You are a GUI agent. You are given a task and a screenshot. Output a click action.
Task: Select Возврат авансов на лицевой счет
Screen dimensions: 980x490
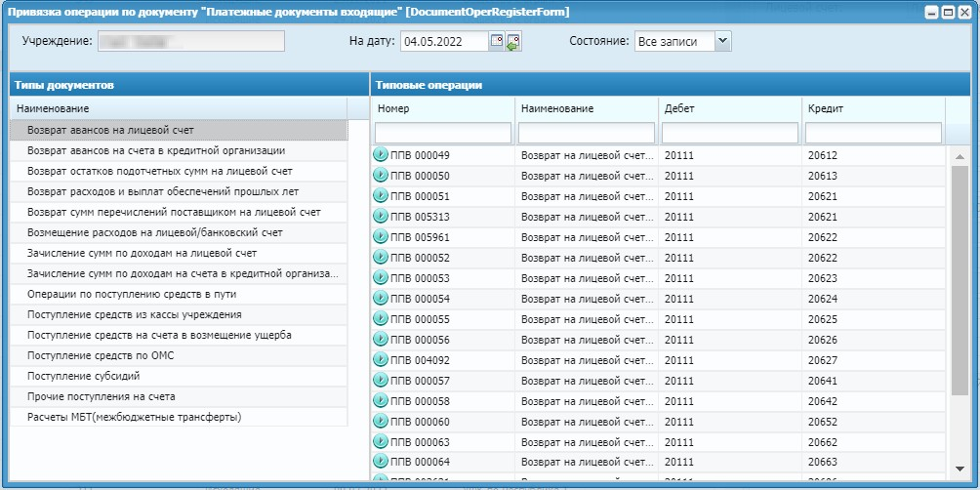(x=179, y=131)
